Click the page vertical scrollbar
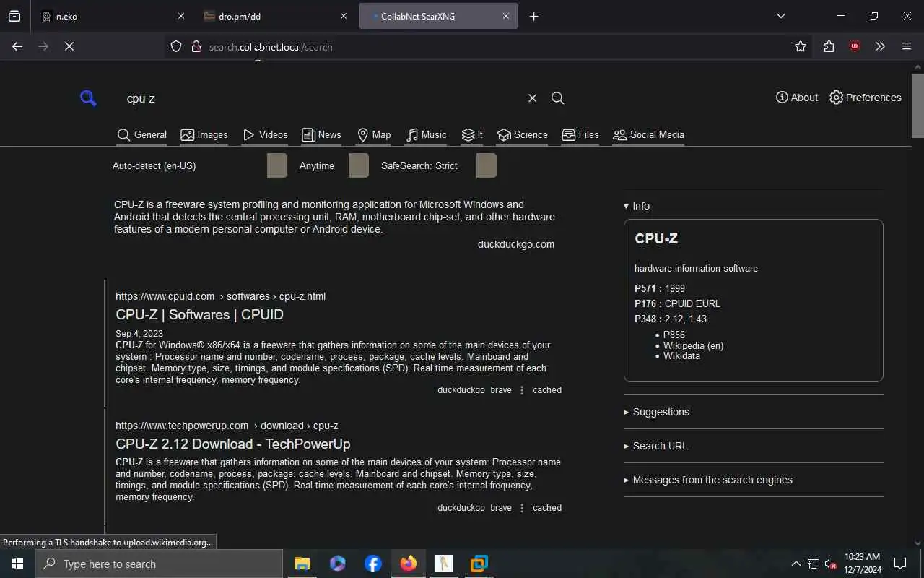The width and height of the screenshot is (924, 578). point(918,105)
